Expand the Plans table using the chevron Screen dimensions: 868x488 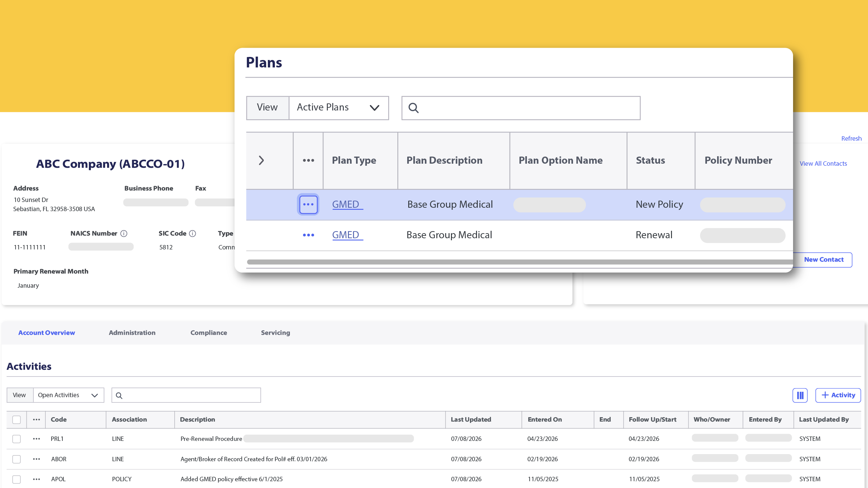pos(261,160)
